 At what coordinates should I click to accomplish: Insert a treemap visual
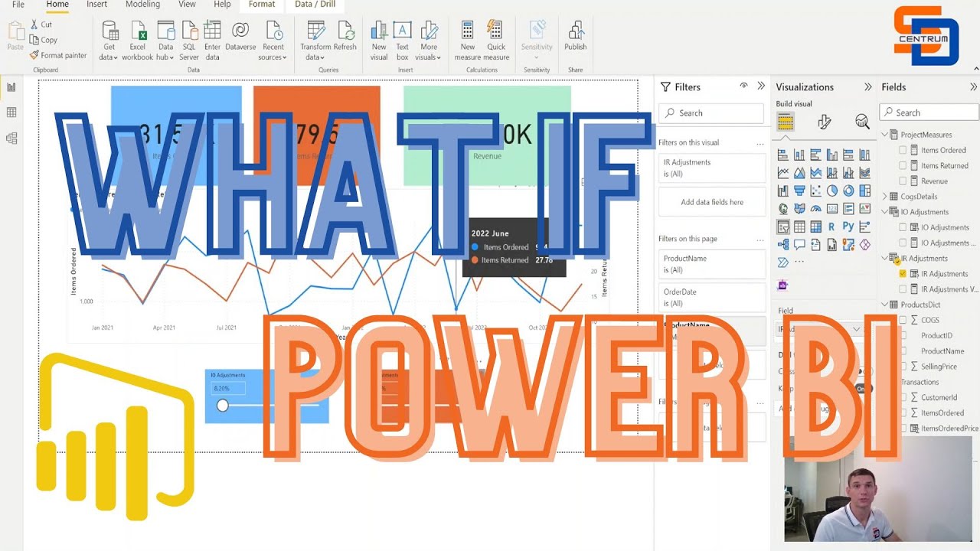pyautogui.click(x=865, y=191)
